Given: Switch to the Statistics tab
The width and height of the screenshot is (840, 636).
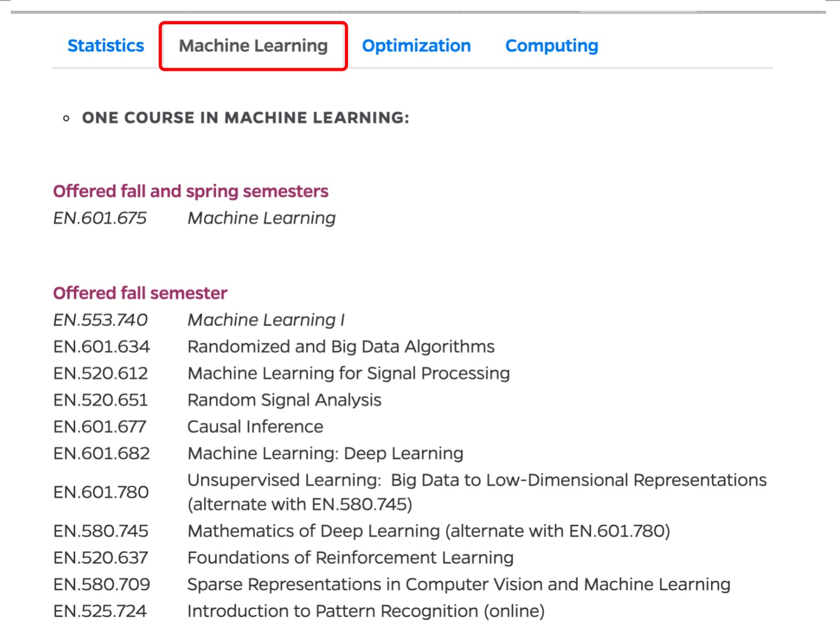Looking at the screenshot, I should click(106, 46).
